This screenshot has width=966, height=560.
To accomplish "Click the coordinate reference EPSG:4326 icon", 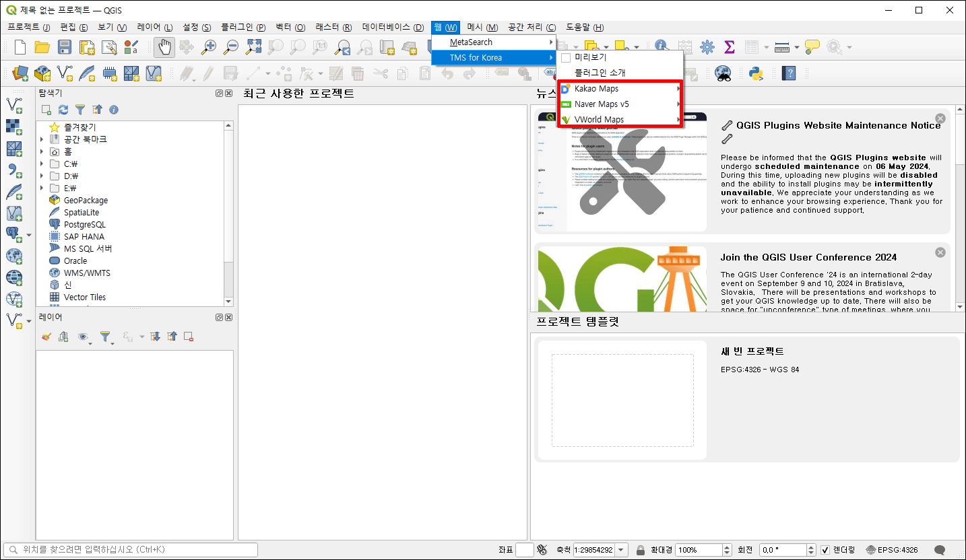I will point(892,550).
